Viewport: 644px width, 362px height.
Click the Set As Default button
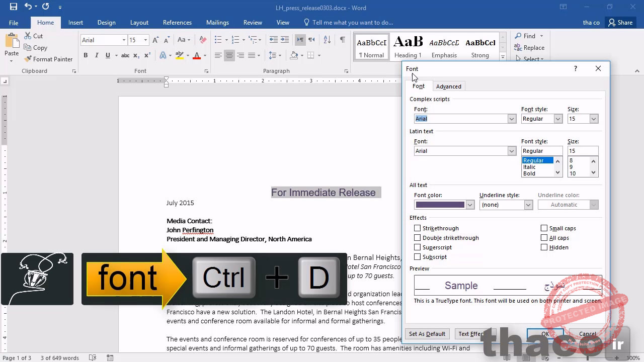click(x=427, y=334)
